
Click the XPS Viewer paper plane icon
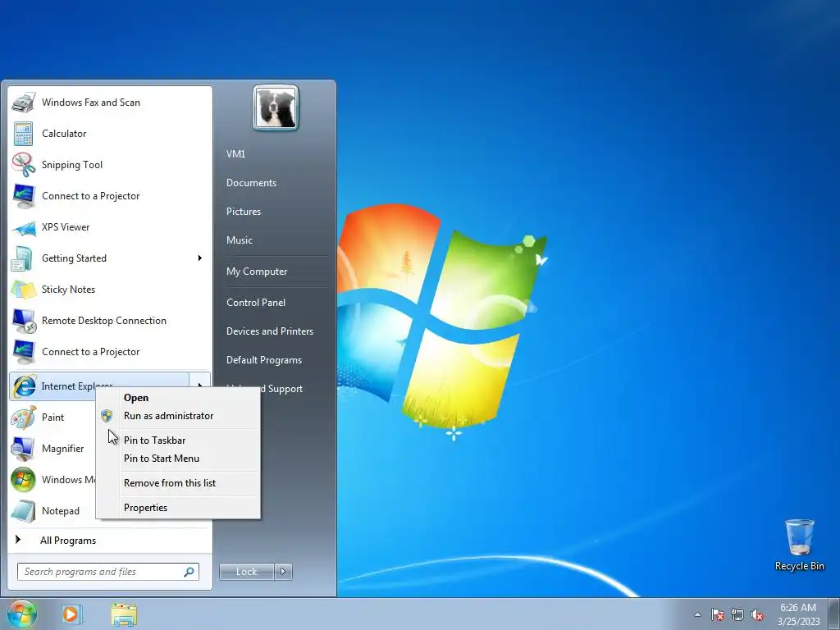(x=24, y=228)
